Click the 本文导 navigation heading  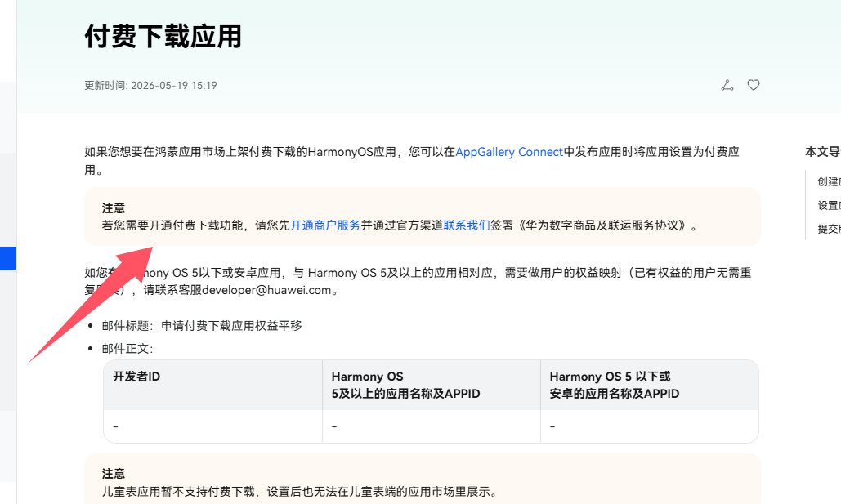[823, 152]
